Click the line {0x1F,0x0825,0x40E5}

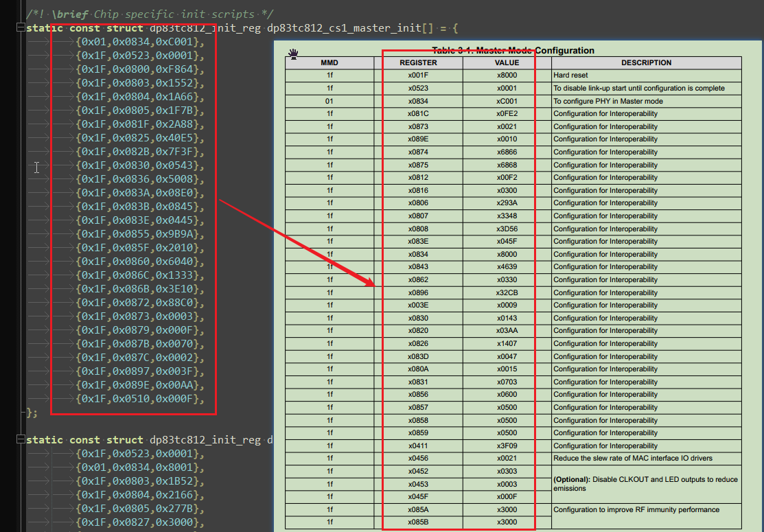(140, 138)
